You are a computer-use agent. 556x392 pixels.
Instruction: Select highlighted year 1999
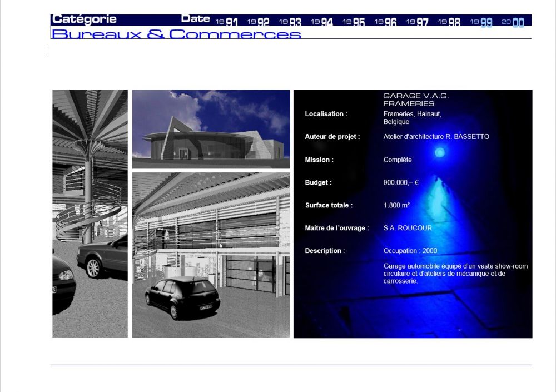tap(481, 22)
